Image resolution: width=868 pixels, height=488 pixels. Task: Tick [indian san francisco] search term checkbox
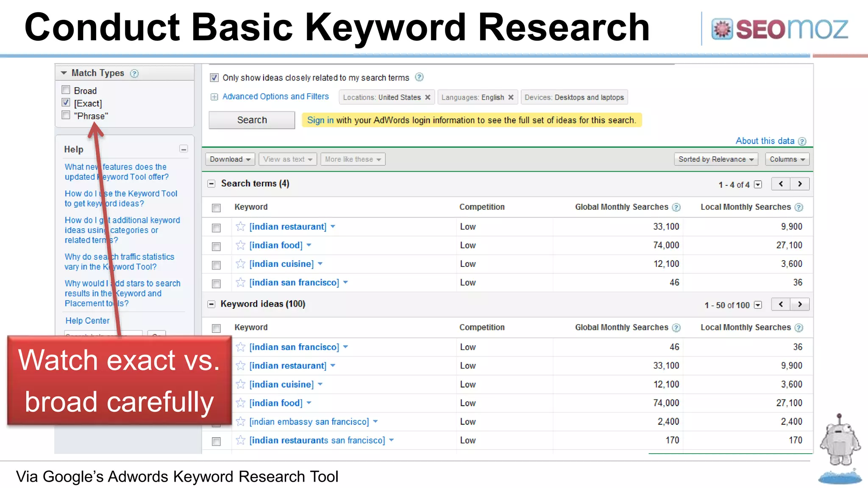click(x=216, y=284)
